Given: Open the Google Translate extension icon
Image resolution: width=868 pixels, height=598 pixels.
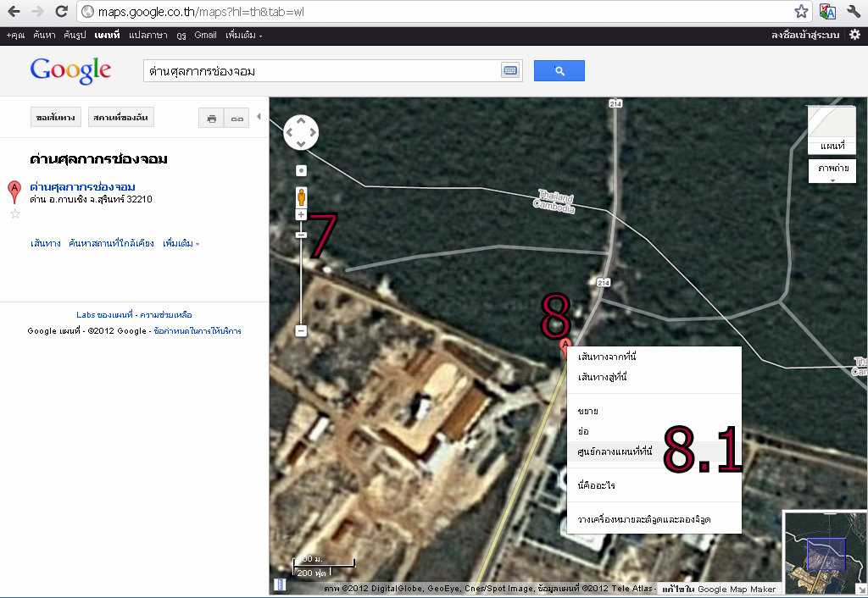Looking at the screenshot, I should pos(827,11).
